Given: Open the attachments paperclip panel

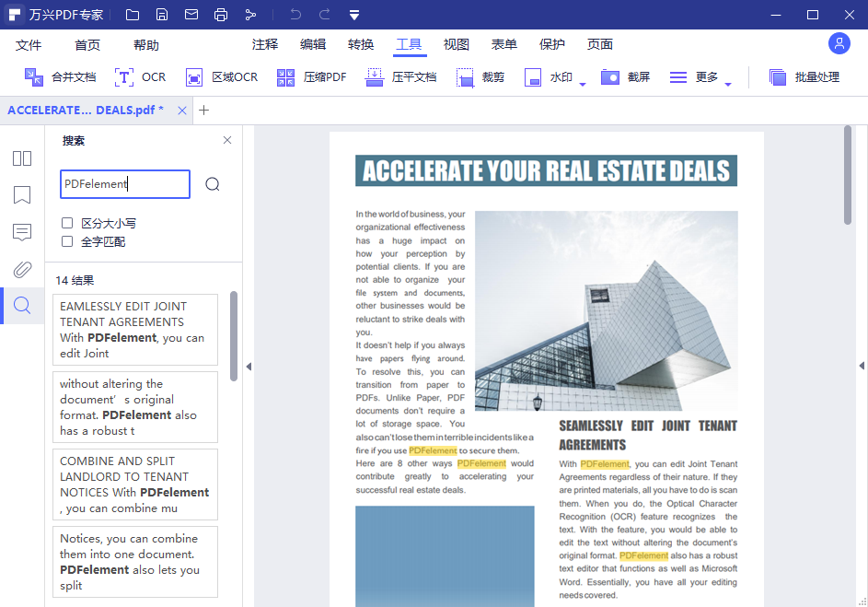Looking at the screenshot, I should tap(22, 269).
